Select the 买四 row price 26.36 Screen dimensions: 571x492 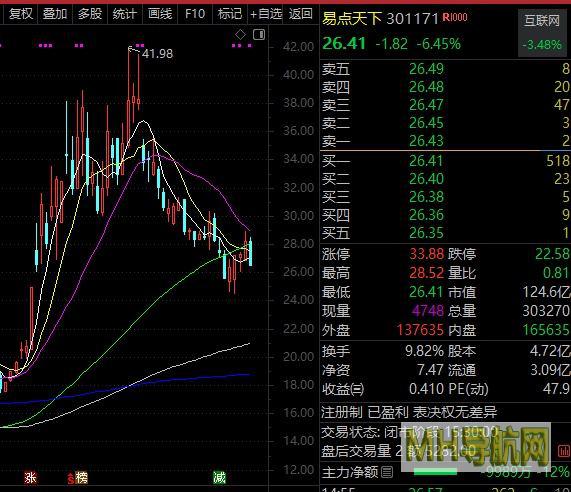click(x=426, y=215)
